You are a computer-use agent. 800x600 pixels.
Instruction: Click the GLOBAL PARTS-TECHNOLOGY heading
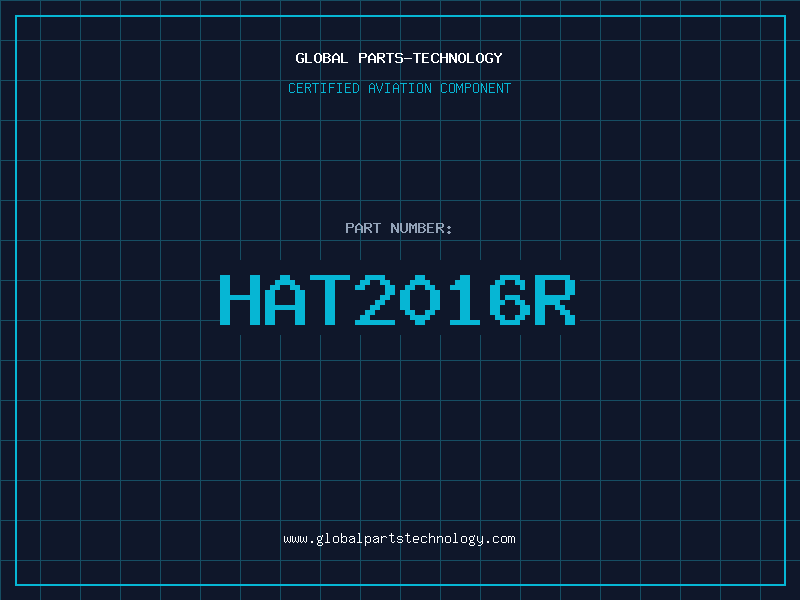399,58
